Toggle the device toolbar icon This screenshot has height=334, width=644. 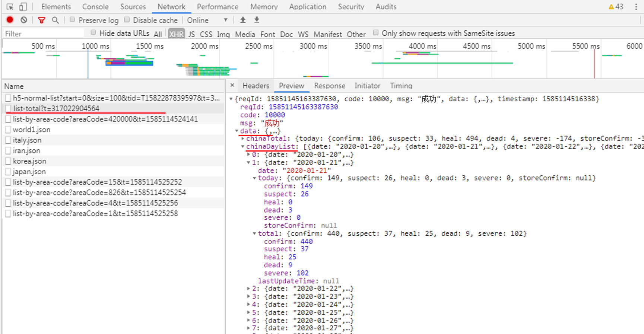[x=23, y=7]
